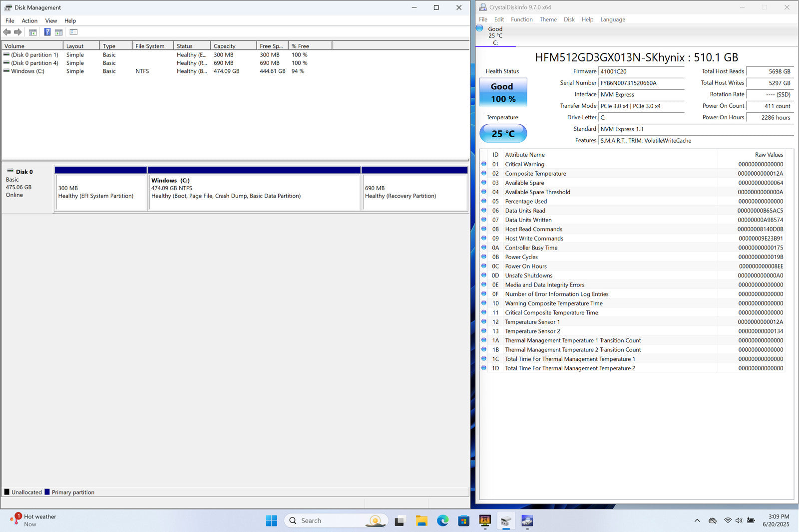Sort by the File System column header
Viewport: 799px width, 532px height.
(x=153, y=46)
